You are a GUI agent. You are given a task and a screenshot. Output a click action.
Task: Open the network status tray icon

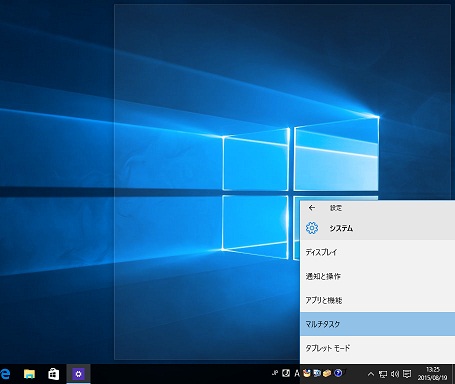pos(383,374)
